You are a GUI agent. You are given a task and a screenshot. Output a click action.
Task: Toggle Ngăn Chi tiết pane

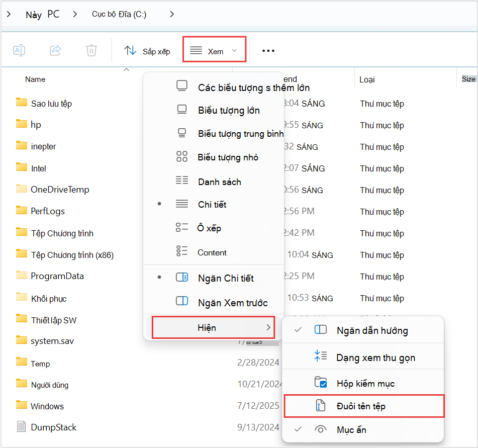[214, 278]
